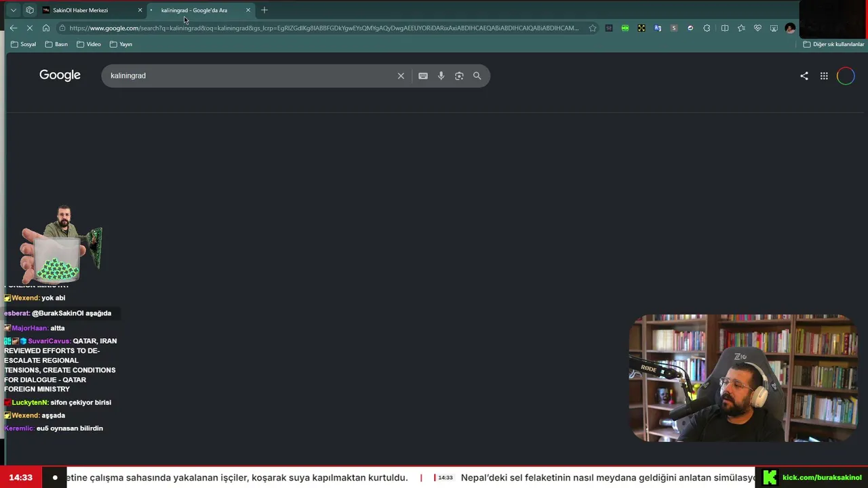Bookmark this page with the star
This screenshot has height=488, width=868.
593,28
